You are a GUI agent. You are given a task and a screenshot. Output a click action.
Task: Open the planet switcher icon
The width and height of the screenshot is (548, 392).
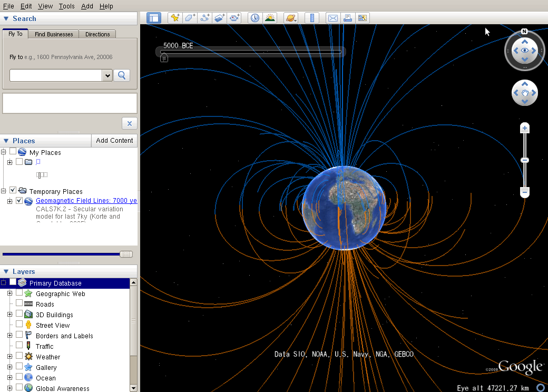coord(291,18)
